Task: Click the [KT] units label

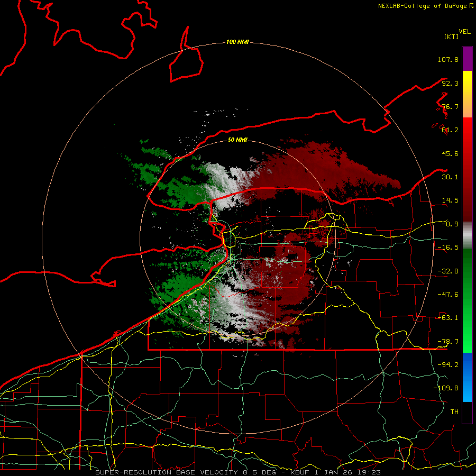Action: point(451,36)
